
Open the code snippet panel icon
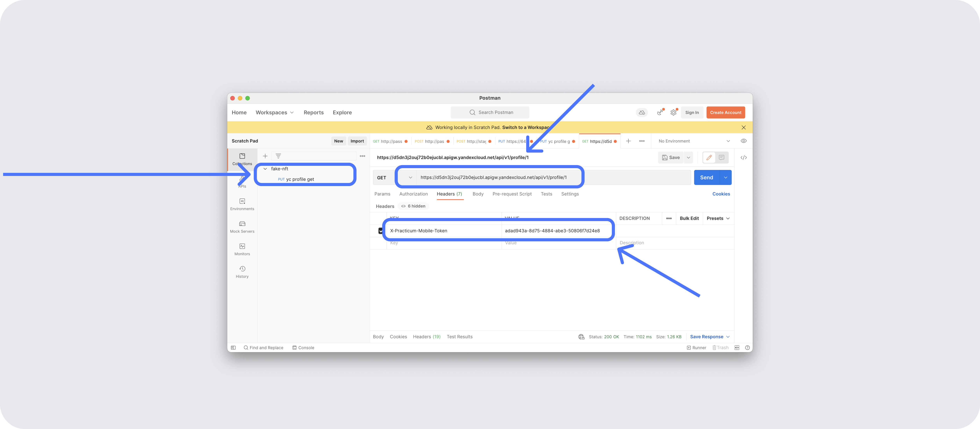(743, 158)
